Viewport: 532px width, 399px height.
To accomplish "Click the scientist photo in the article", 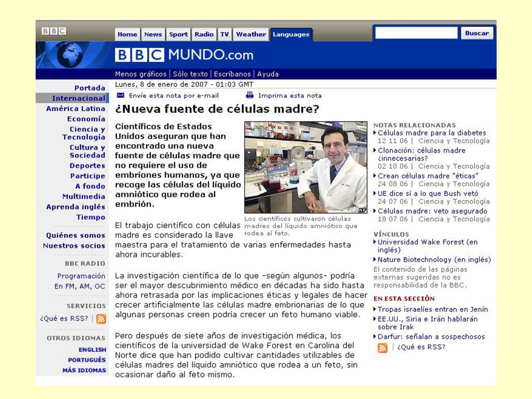I will 305,167.
